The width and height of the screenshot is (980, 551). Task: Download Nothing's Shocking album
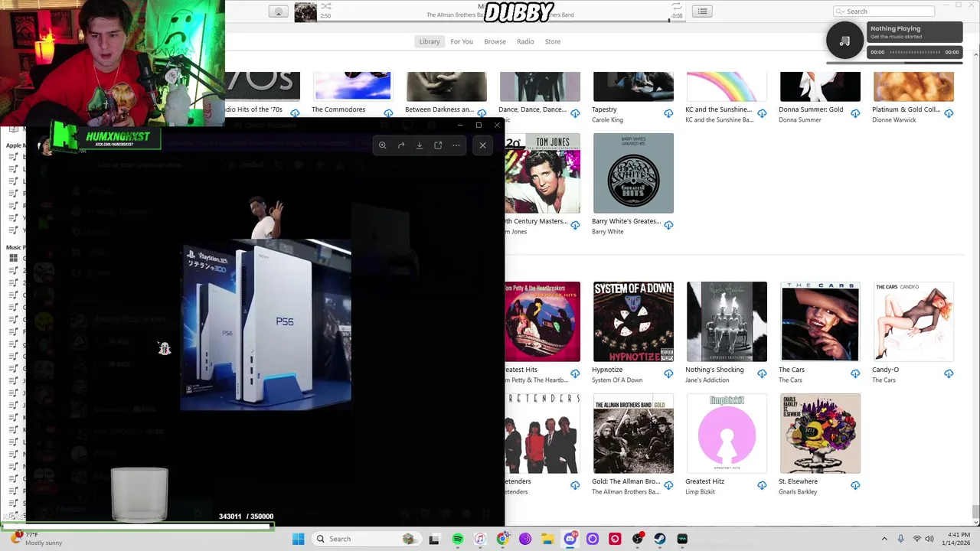pos(762,373)
